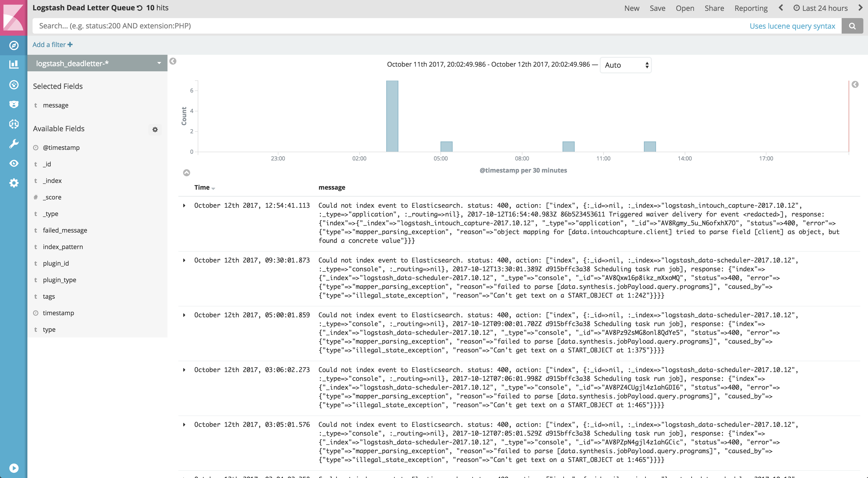Open Discover from the compass icon
868x478 pixels.
click(x=13, y=45)
